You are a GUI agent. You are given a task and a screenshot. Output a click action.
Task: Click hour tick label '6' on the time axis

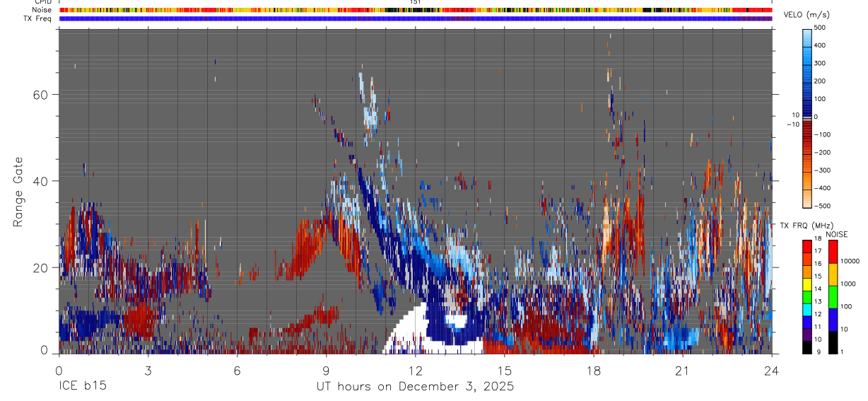pyautogui.click(x=237, y=371)
